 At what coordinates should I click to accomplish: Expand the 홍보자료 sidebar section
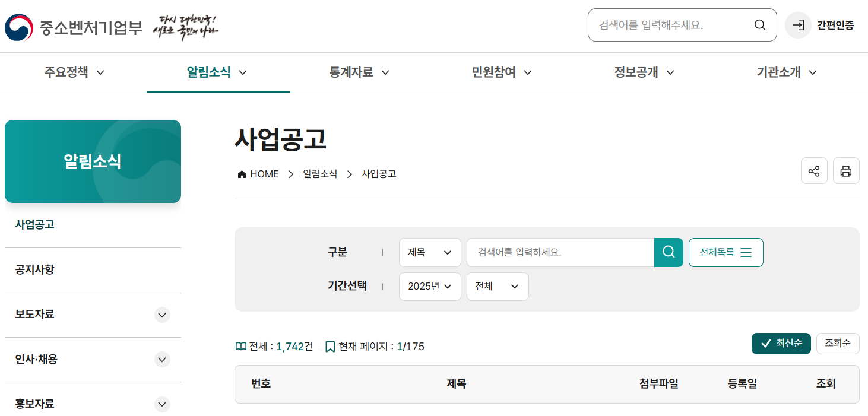pyautogui.click(x=162, y=404)
